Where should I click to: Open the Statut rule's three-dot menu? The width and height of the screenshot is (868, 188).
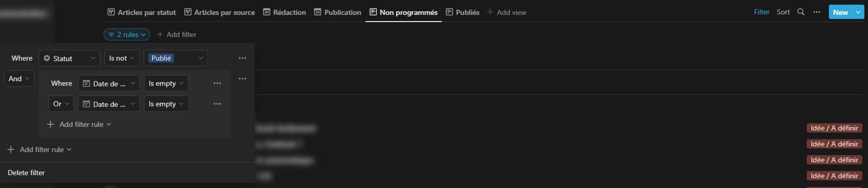tap(242, 58)
